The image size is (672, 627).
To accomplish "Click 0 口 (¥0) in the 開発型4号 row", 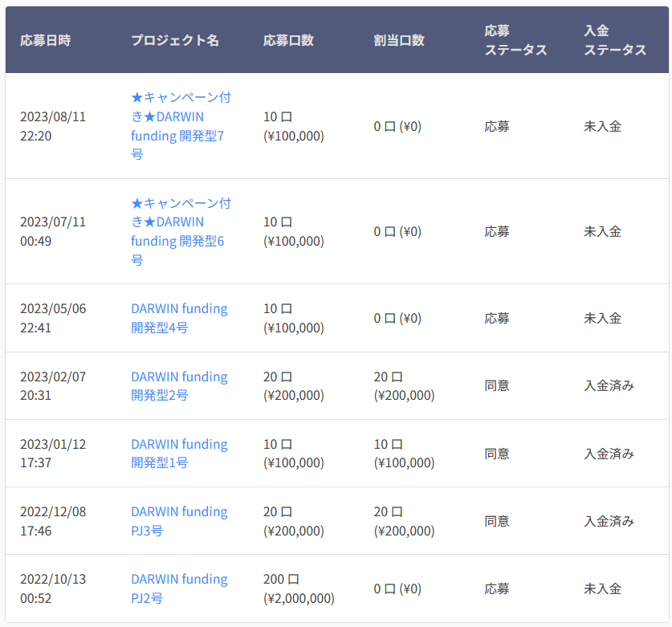I will click(x=397, y=318).
